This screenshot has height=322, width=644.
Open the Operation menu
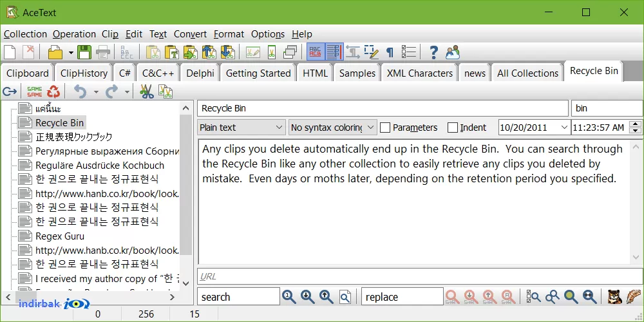coord(74,34)
